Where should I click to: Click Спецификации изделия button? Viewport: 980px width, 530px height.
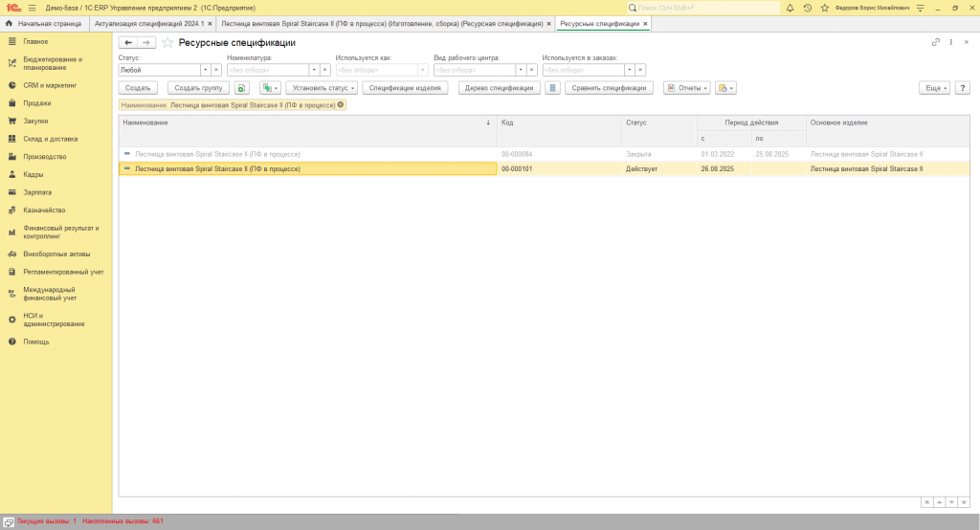click(405, 88)
